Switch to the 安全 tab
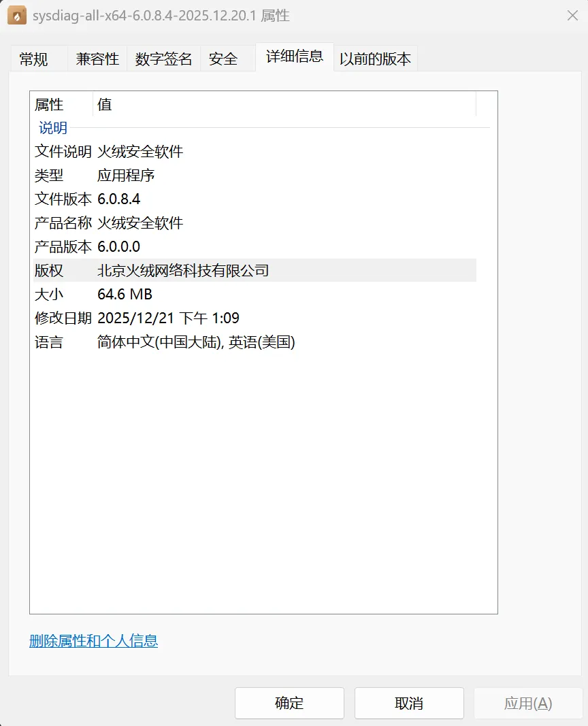588x726 pixels. [223, 59]
